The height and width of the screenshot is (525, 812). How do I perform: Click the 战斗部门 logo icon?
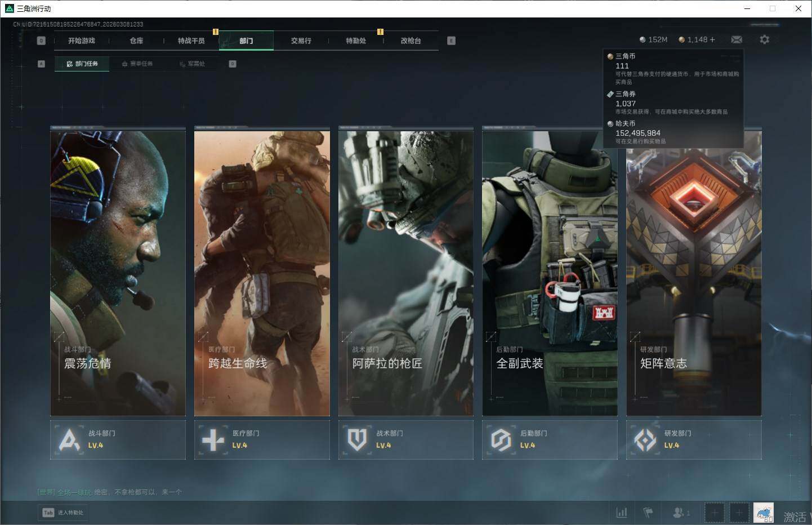69,440
